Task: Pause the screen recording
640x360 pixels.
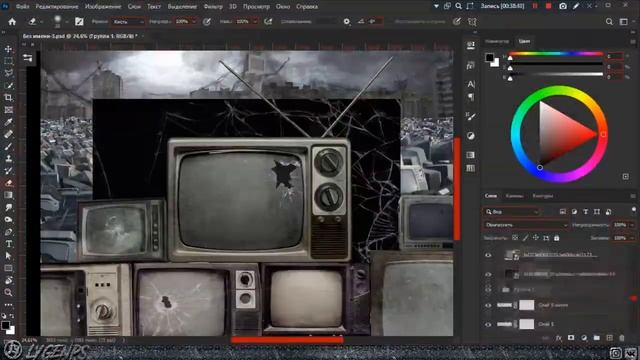Action: point(535,6)
